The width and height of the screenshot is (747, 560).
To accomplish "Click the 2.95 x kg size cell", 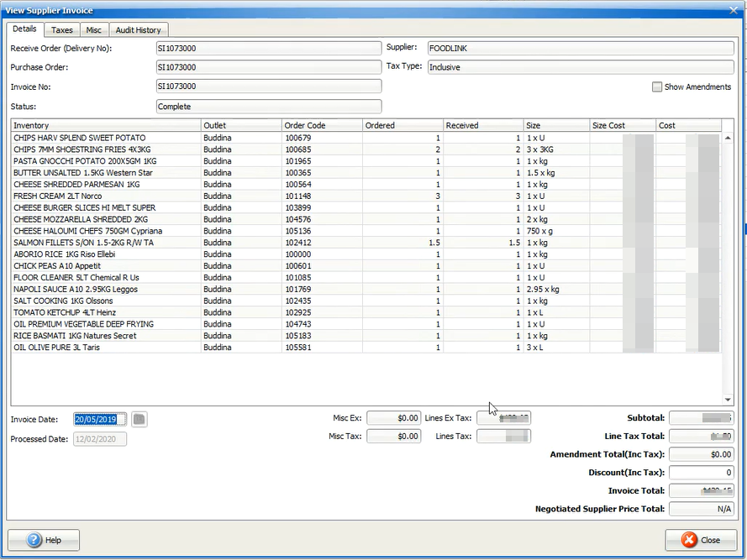I will (556, 290).
